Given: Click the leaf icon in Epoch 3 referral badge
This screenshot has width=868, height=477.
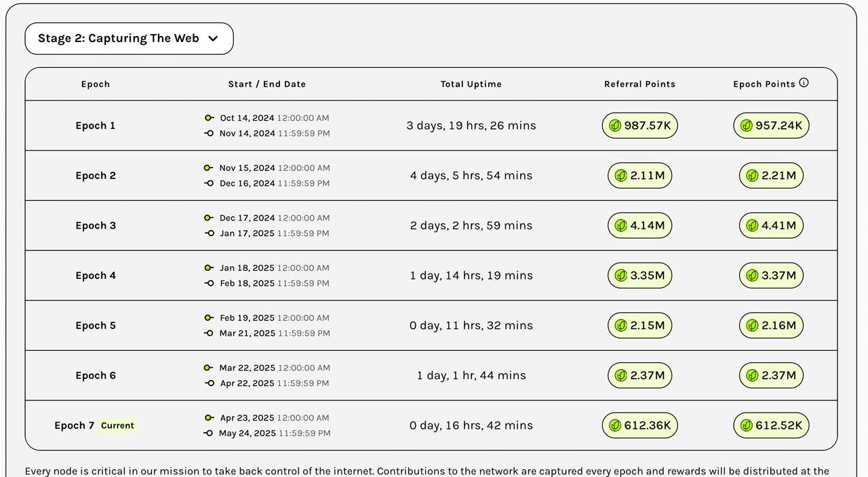Looking at the screenshot, I should 620,225.
